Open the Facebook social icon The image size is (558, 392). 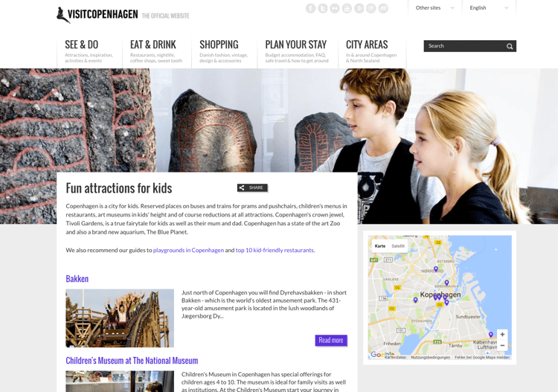click(x=311, y=8)
